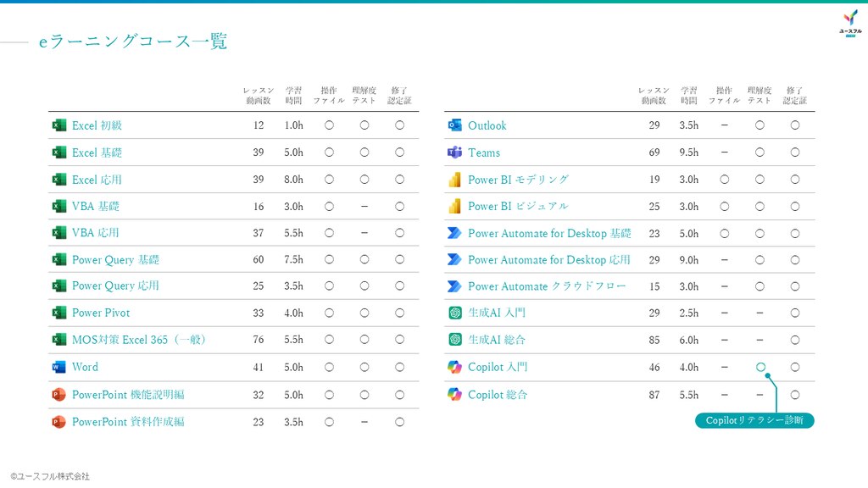The height and width of the screenshot is (488, 868).
Task: Click the eラーニングコース一覧 page heading
Action: [133, 42]
